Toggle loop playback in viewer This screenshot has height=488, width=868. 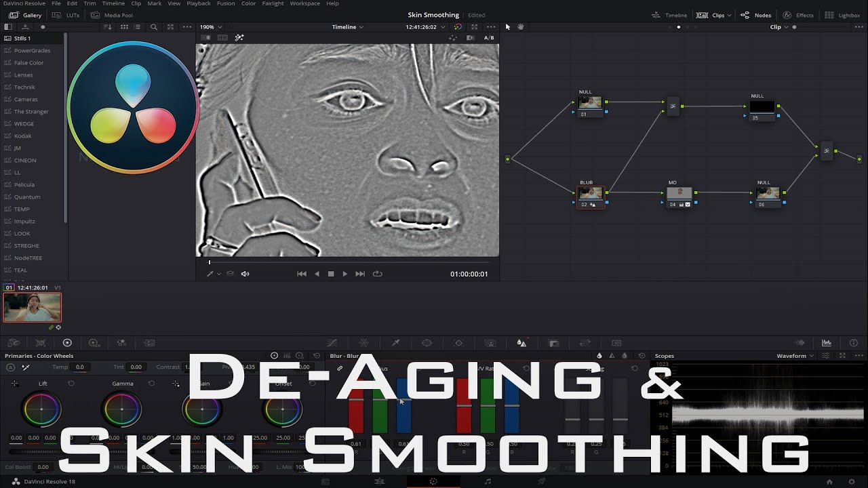(x=378, y=274)
